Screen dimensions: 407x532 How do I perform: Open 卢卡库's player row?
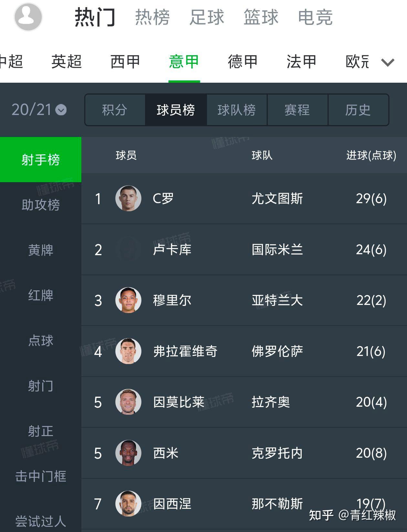pos(244,249)
